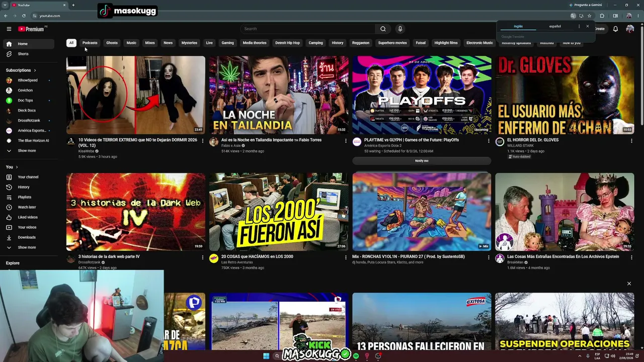
Task: Open translate popup options menu
Action: [x=579, y=26]
